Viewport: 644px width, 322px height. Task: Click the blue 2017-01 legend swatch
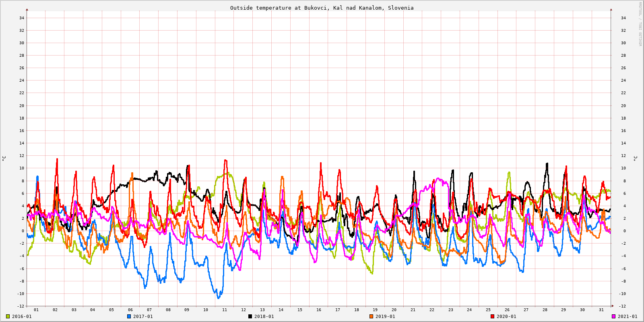click(129, 316)
